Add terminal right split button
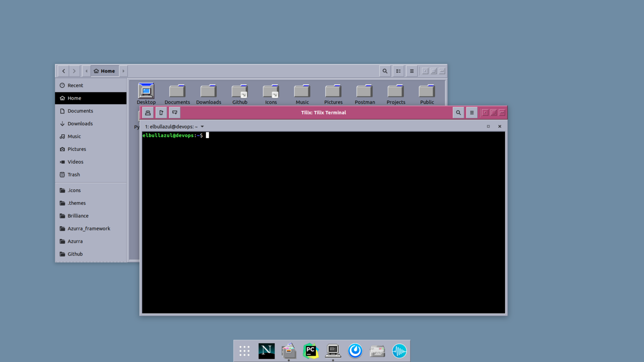 (x=161, y=113)
